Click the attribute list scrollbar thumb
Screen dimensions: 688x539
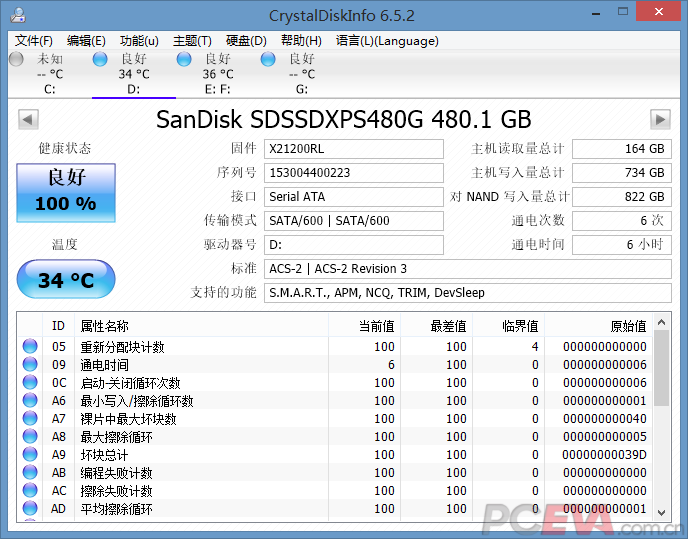662,368
